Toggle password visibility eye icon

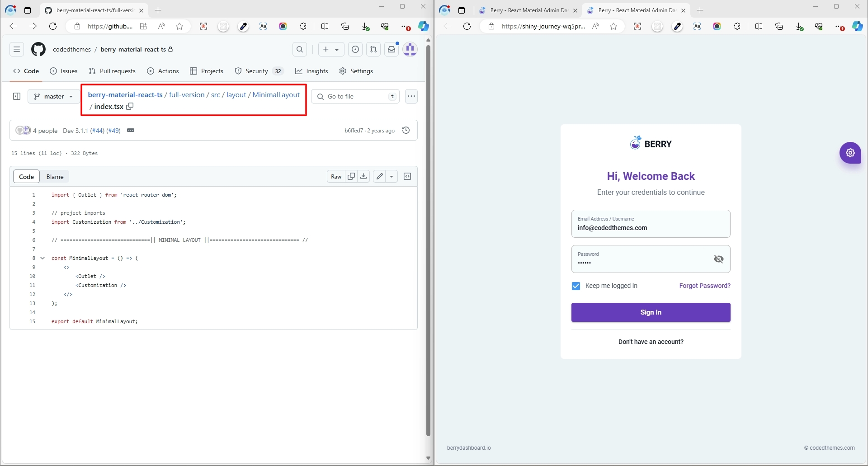click(x=718, y=259)
